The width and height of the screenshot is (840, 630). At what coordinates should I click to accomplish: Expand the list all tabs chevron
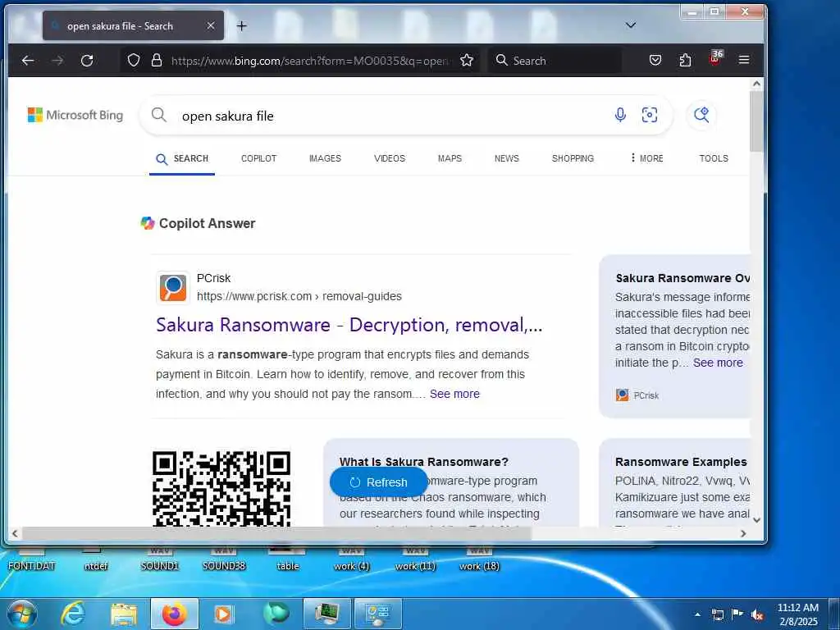click(x=631, y=25)
